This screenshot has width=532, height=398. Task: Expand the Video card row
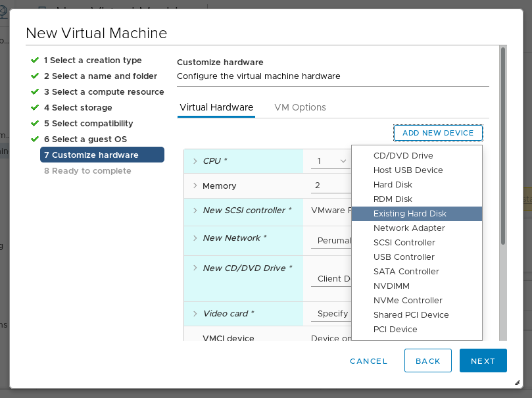[195, 314]
